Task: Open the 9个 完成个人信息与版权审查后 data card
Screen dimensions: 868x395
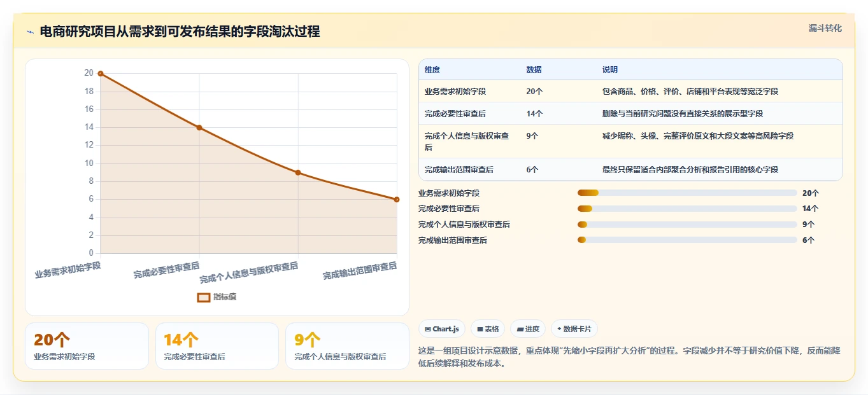Action: pos(347,346)
